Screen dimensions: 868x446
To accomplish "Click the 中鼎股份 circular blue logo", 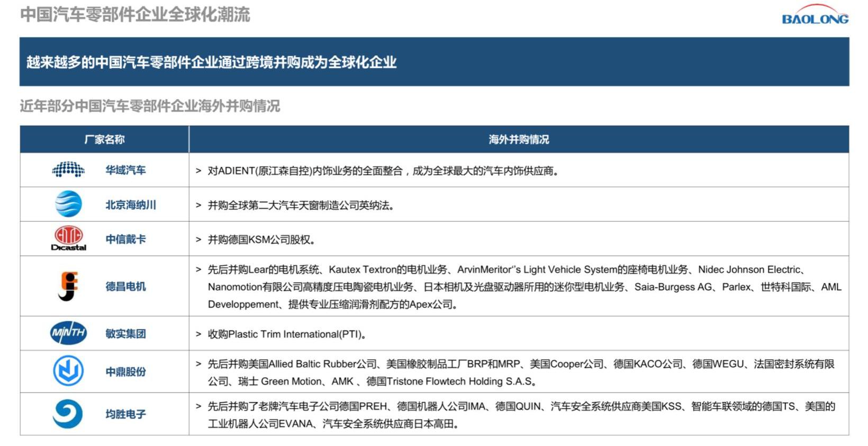I will (68, 371).
